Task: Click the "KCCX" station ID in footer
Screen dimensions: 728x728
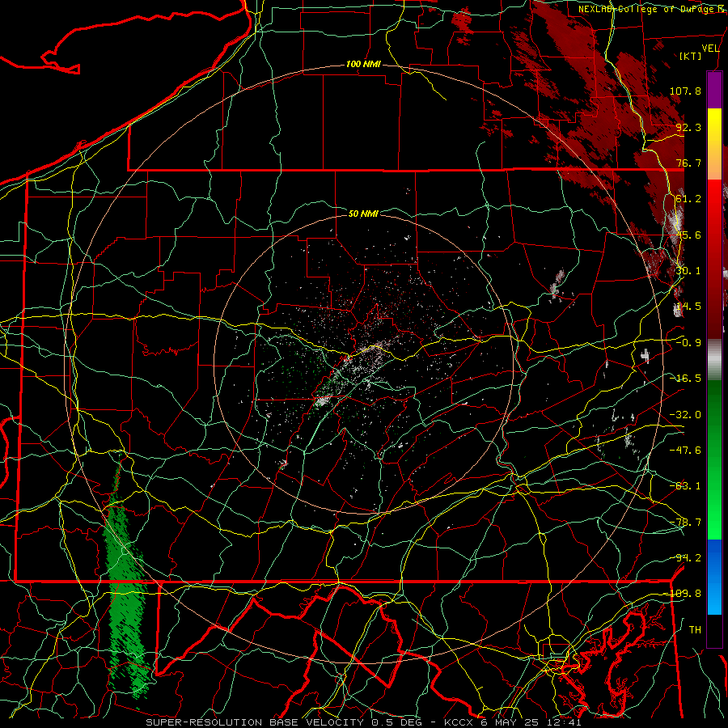Action: [459, 722]
